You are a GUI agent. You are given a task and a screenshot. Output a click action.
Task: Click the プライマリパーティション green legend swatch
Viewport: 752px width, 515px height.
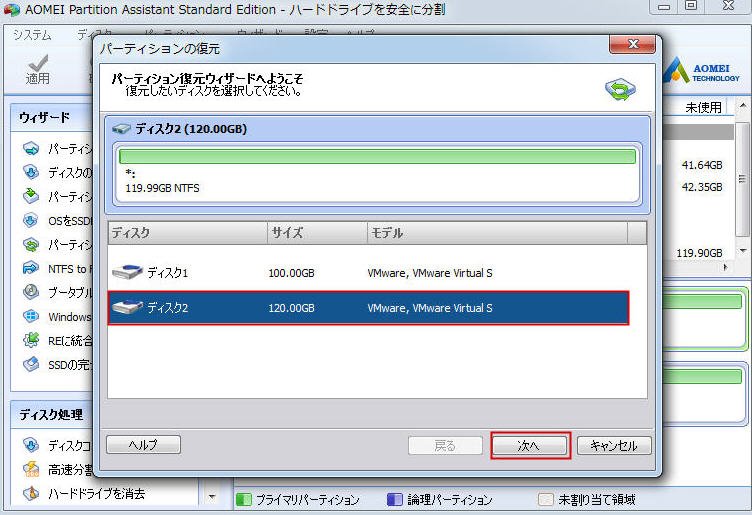pyautogui.click(x=244, y=500)
